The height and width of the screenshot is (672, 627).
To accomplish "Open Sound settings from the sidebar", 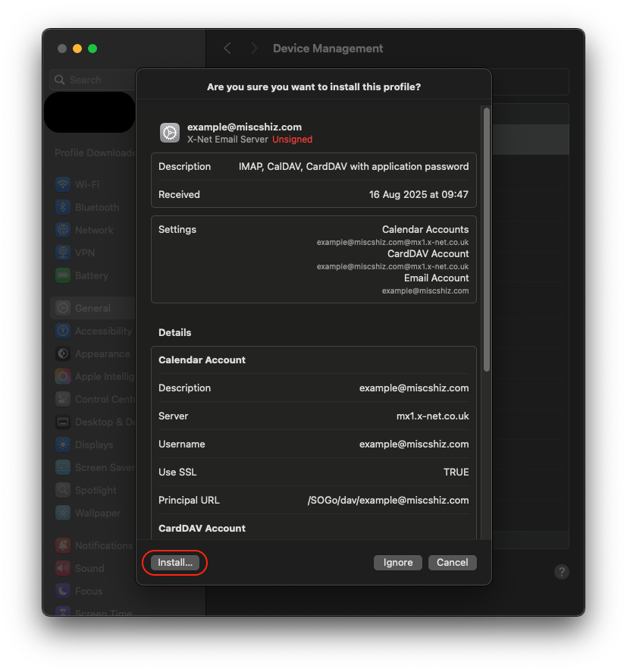I will tap(62, 568).
